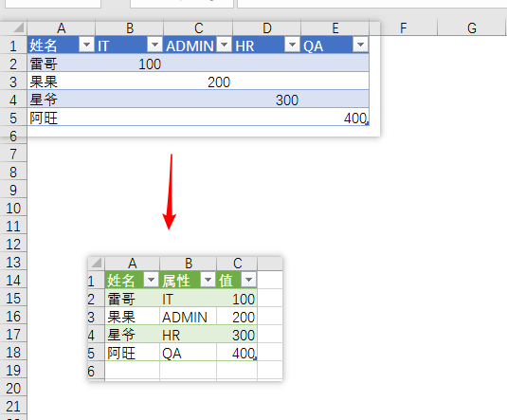507x420 pixels.
Task: Click cell 果果 in the green table
Action: click(132, 316)
